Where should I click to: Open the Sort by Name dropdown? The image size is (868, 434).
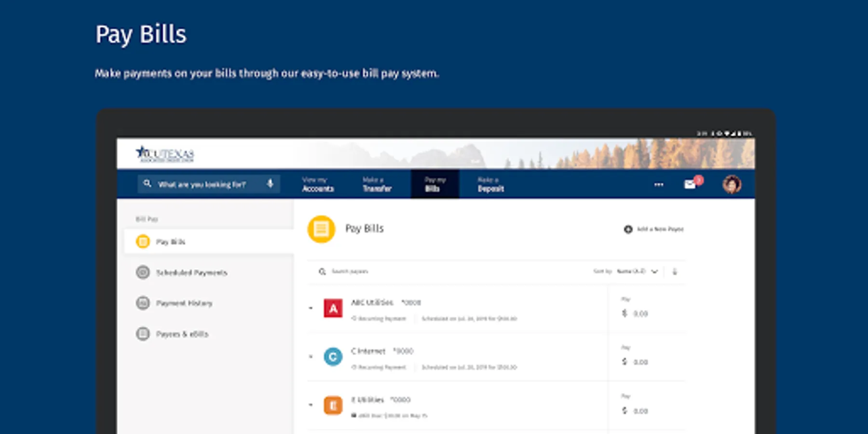tap(637, 271)
